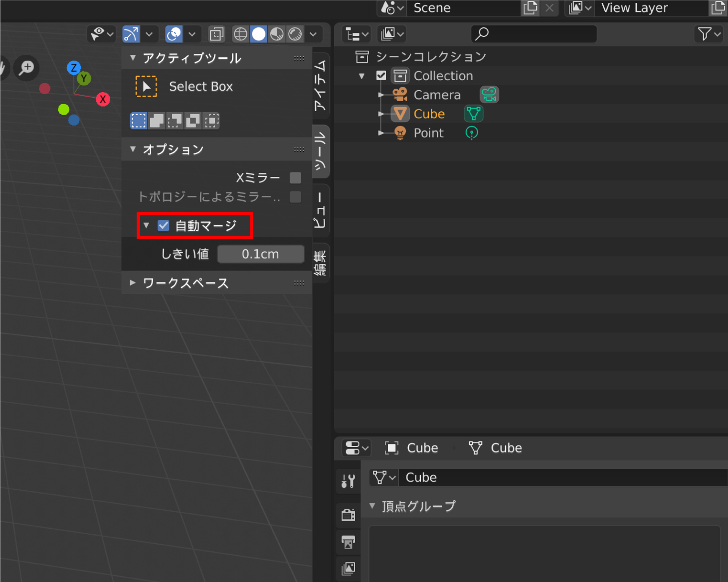Choose the invert selection mode
The width and height of the screenshot is (728, 582).
[x=193, y=121]
